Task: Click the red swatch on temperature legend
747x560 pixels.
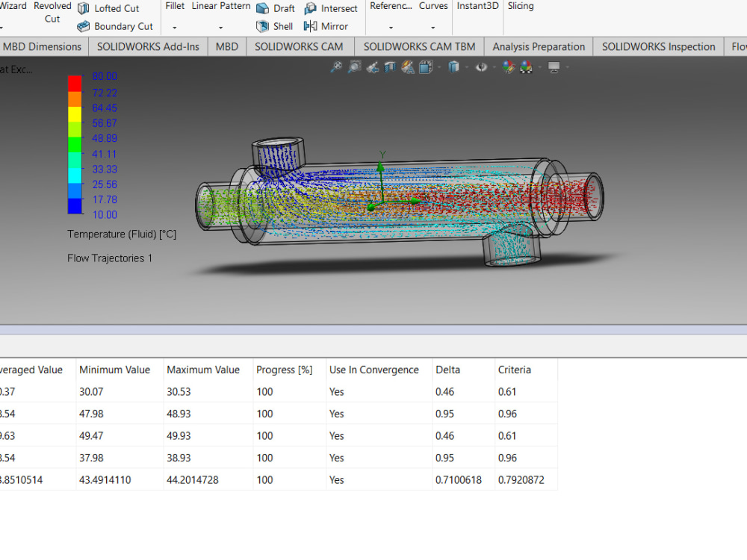Action: pyautogui.click(x=75, y=82)
